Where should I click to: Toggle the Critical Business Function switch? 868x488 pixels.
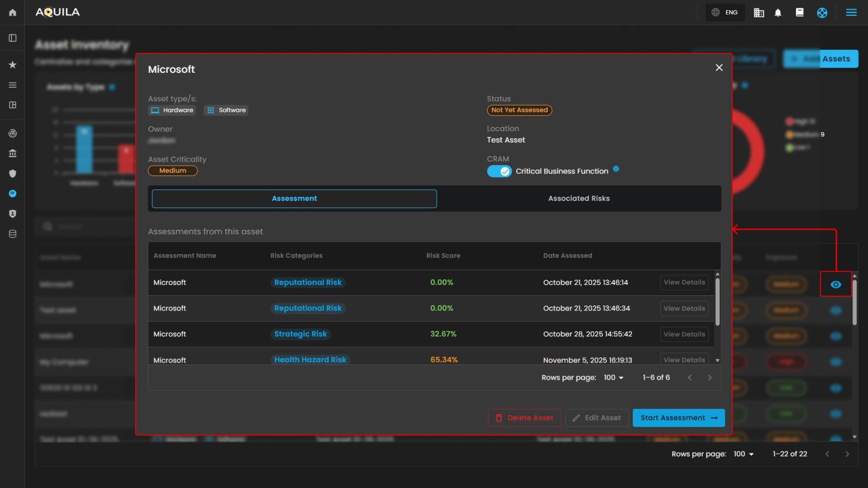[x=499, y=171]
